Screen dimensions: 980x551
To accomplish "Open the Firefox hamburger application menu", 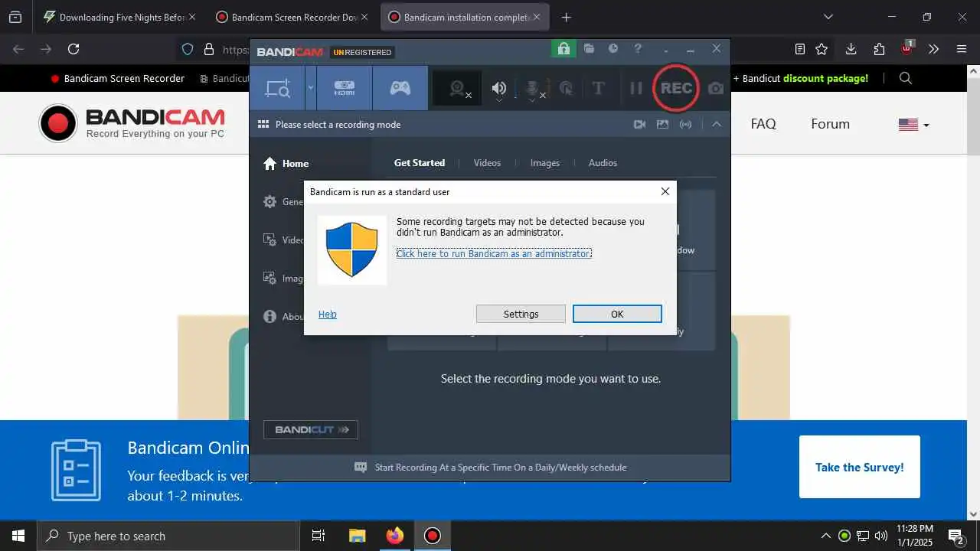I will pos(962,49).
